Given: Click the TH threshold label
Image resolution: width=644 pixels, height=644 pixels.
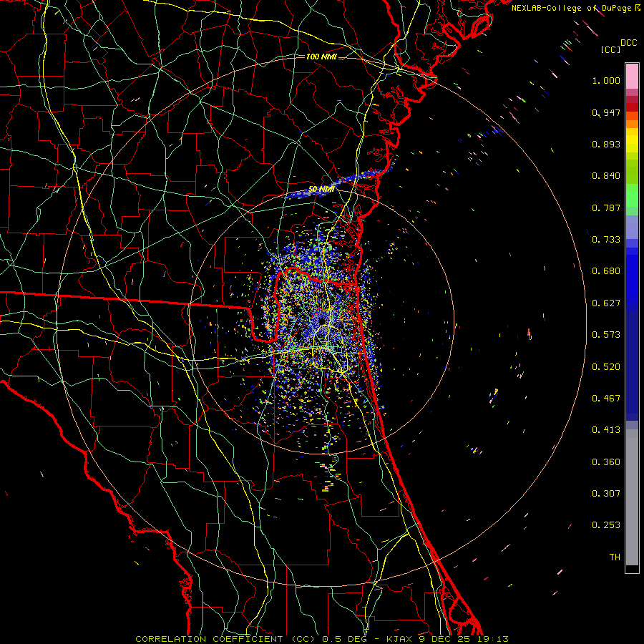Looking at the screenshot, I should (615, 557).
